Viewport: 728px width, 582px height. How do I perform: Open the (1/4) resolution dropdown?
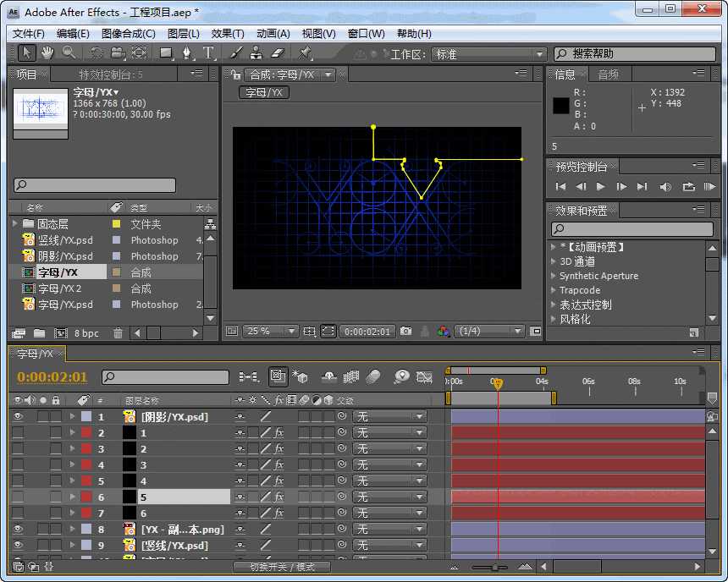point(489,331)
